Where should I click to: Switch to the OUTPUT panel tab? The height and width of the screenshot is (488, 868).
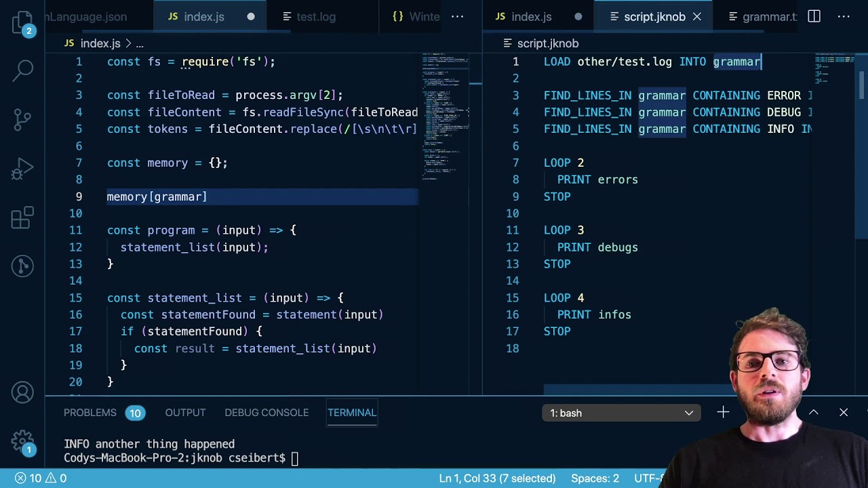pyautogui.click(x=185, y=412)
